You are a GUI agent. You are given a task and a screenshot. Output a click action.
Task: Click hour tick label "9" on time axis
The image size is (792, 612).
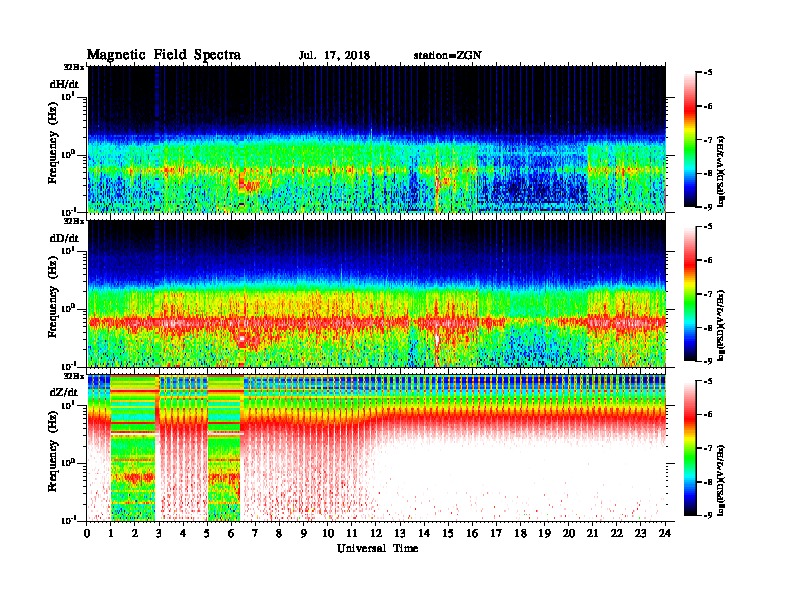pyautogui.click(x=304, y=533)
